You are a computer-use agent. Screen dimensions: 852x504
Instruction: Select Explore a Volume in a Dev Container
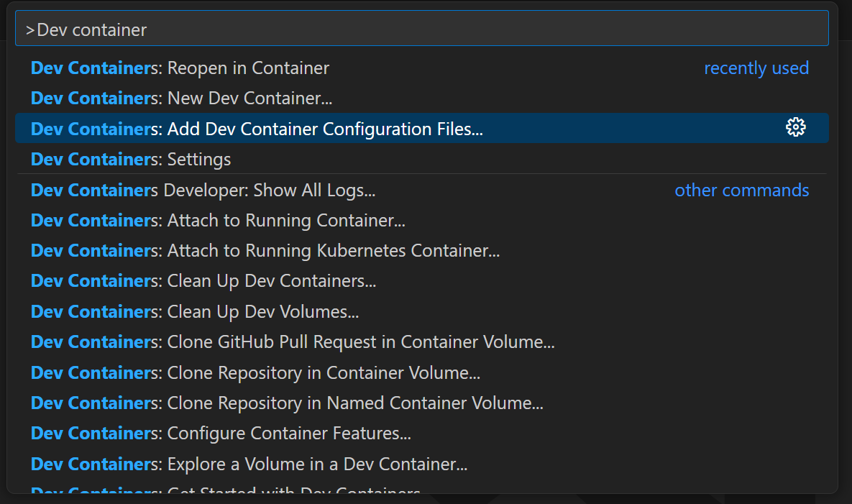249,464
